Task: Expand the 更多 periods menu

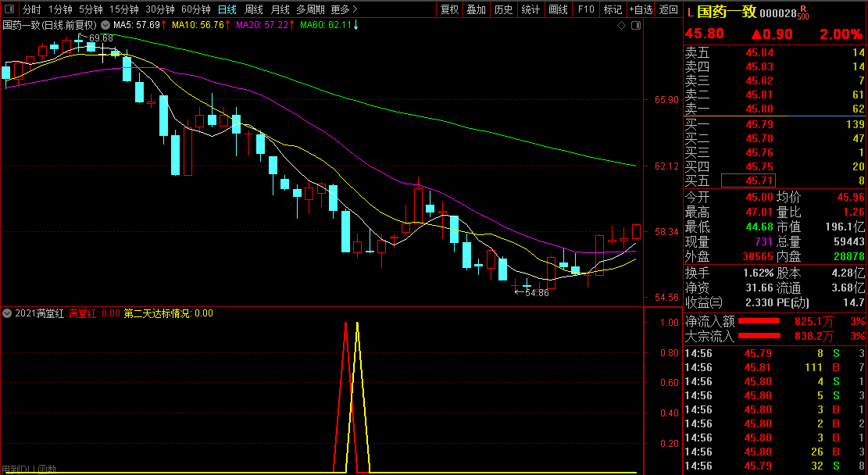Action: click(344, 9)
